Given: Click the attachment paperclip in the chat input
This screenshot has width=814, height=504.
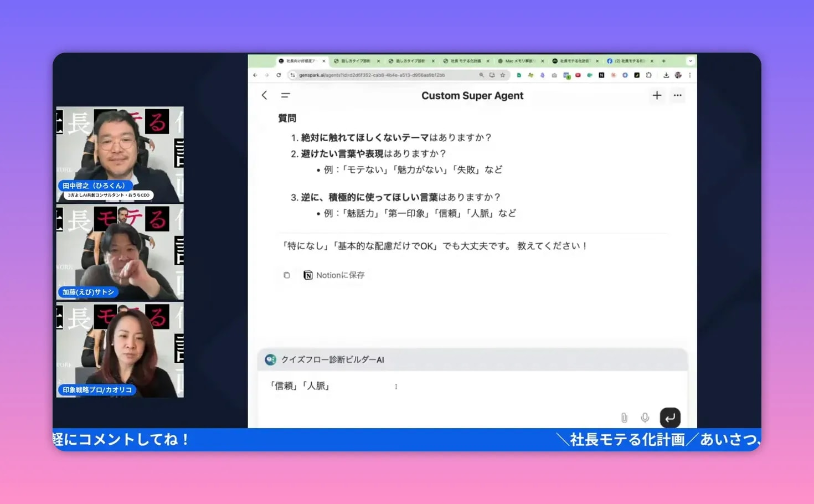Looking at the screenshot, I should (625, 418).
